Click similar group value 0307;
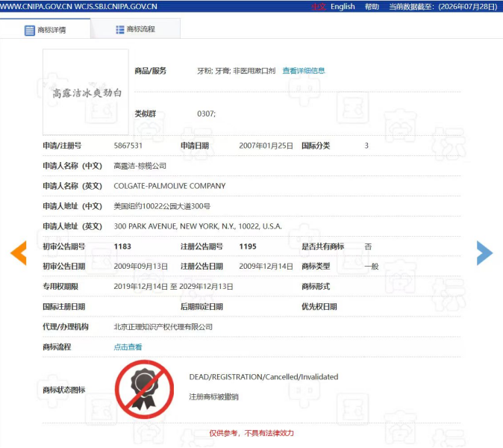The image size is (503, 448). (x=206, y=113)
